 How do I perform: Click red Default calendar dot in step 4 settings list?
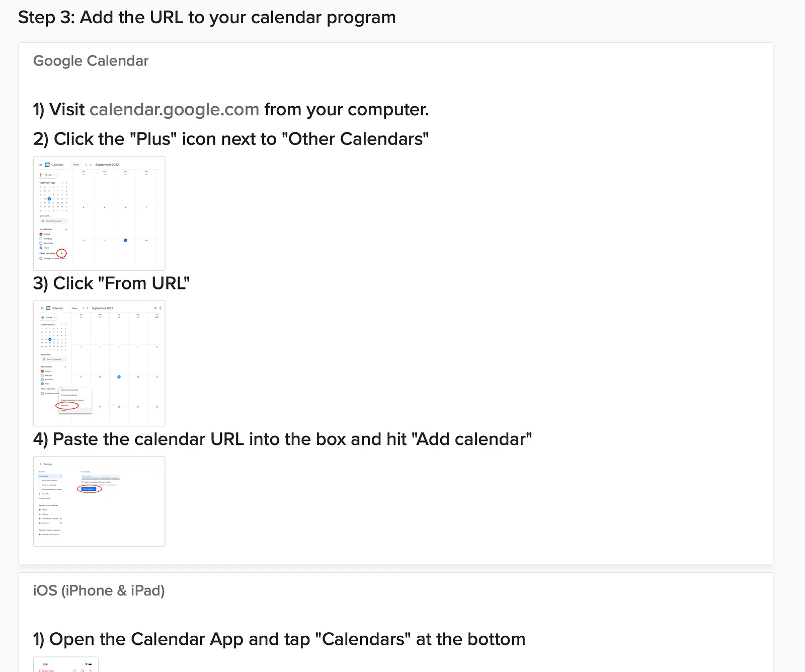click(x=40, y=510)
